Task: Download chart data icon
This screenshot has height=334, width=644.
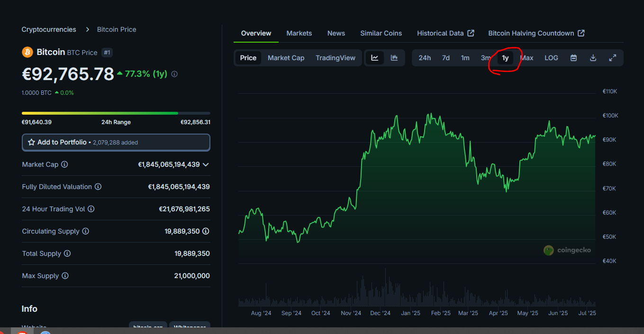Action: coord(593,58)
